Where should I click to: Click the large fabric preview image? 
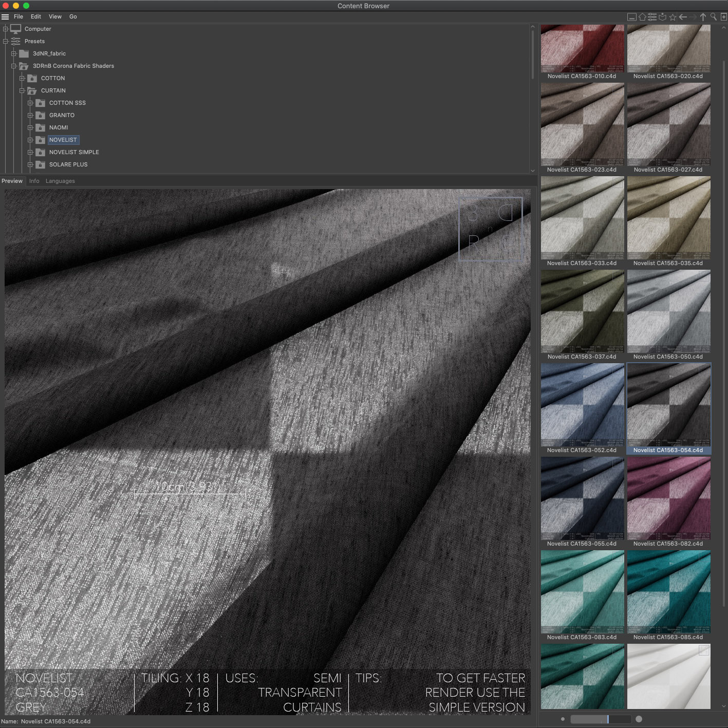point(268,452)
